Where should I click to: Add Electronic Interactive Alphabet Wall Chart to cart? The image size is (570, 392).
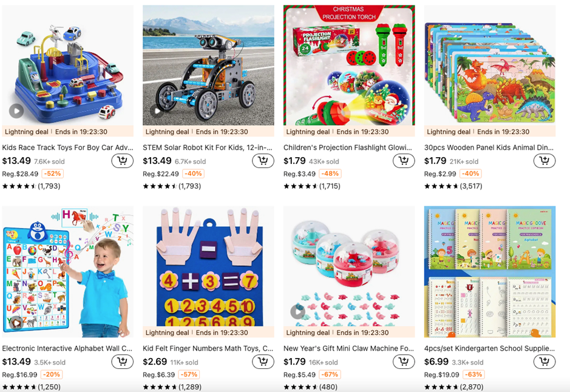(122, 362)
